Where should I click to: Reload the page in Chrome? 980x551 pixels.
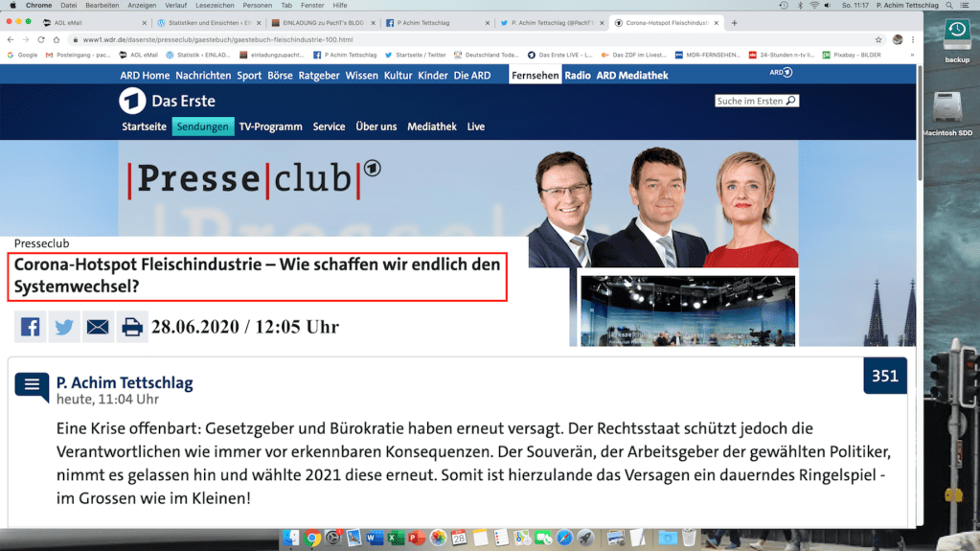click(x=41, y=39)
